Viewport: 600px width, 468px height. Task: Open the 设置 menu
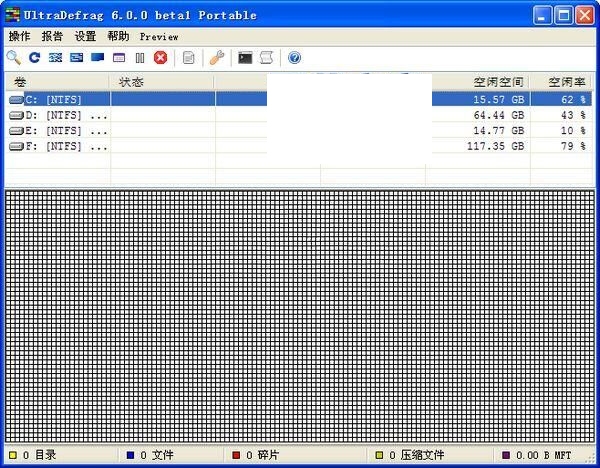pyautogui.click(x=85, y=36)
